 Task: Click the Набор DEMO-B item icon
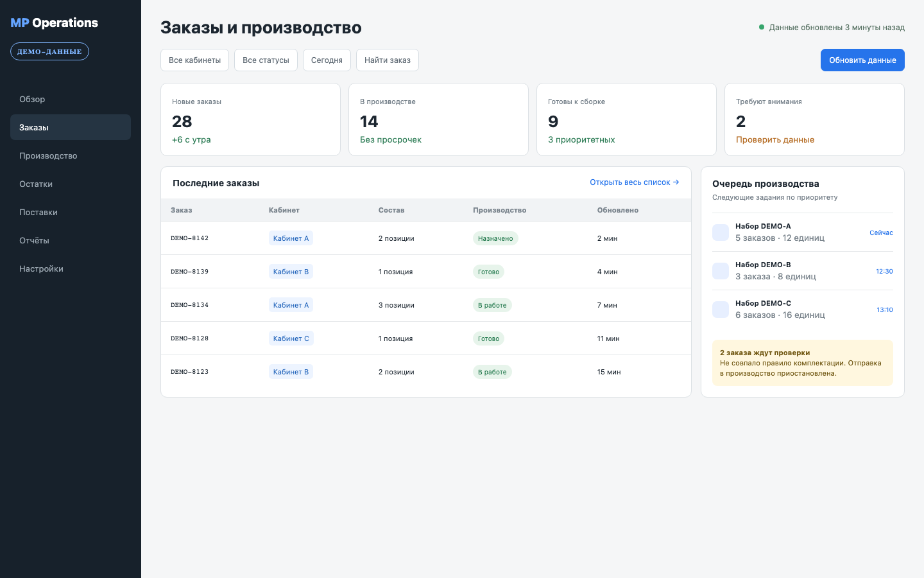click(x=721, y=271)
